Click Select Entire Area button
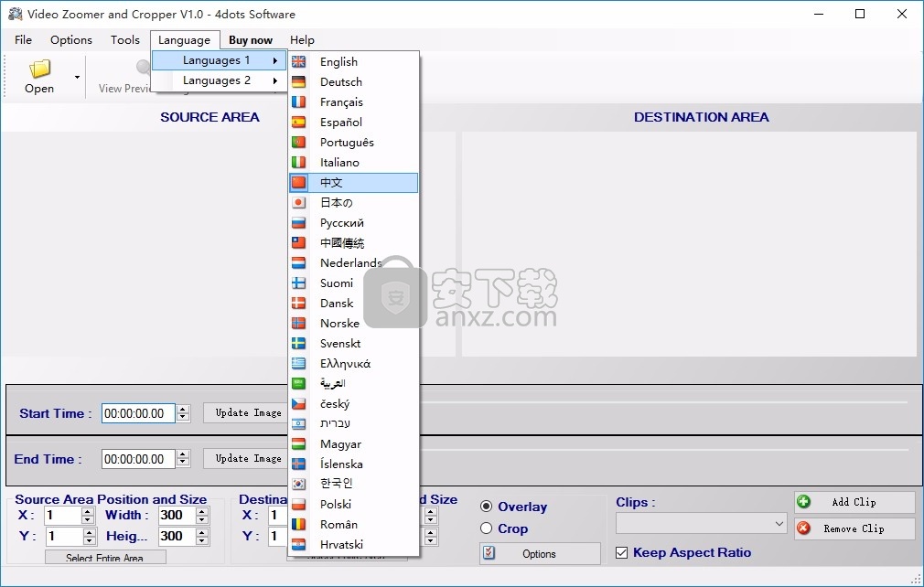 click(x=105, y=557)
